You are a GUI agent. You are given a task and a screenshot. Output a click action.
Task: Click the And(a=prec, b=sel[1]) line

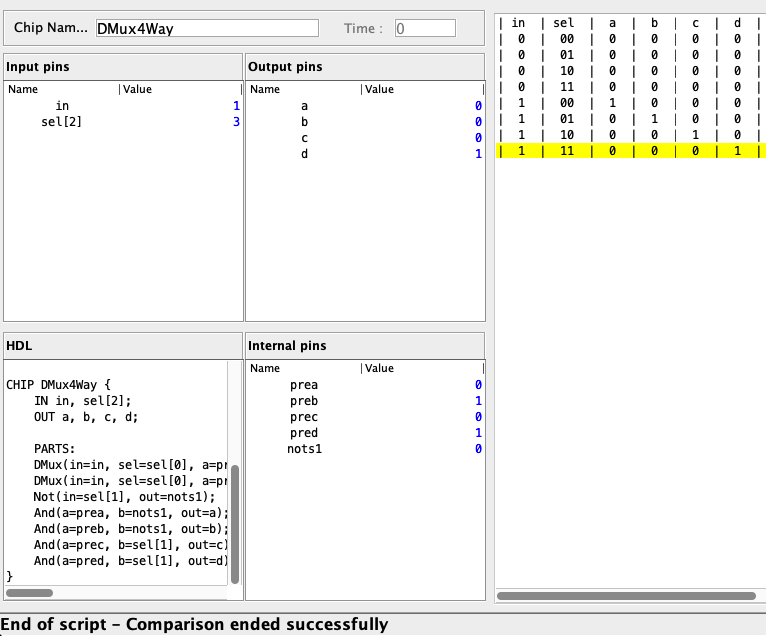pyautogui.click(x=130, y=545)
